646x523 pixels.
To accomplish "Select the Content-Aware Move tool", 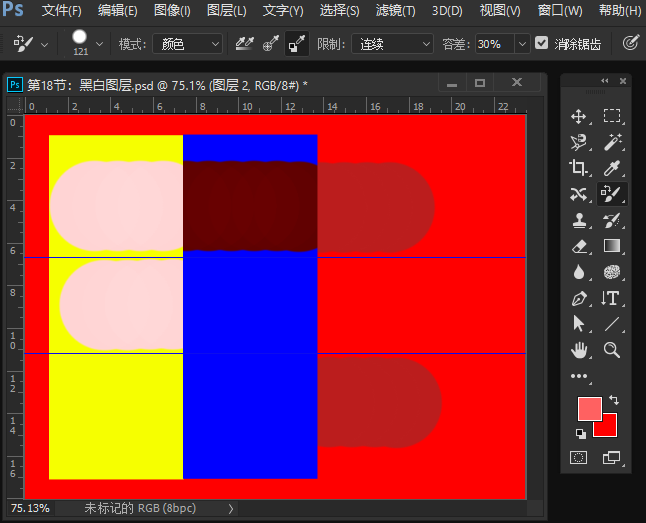I will 579,194.
